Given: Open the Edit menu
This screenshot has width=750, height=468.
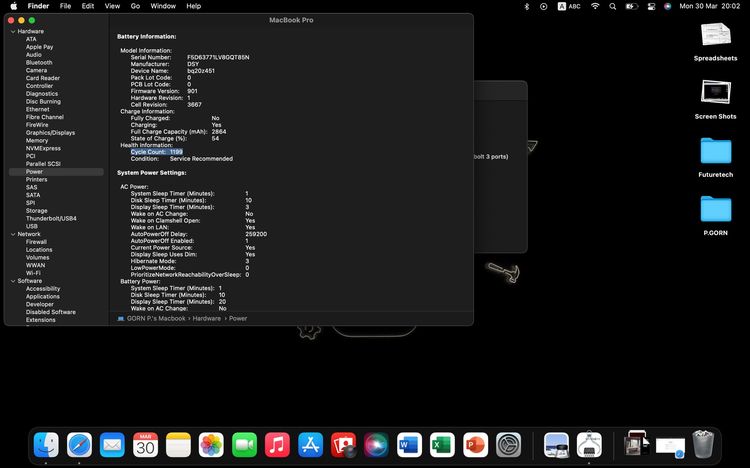Looking at the screenshot, I should point(88,6).
